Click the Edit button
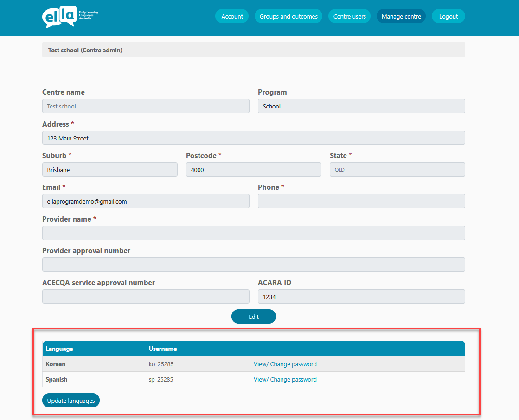Viewport: 519px width, 420px height. [x=253, y=316]
